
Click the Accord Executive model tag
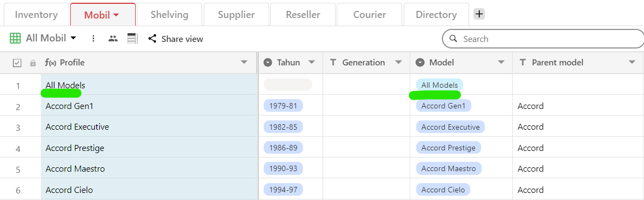451,127
